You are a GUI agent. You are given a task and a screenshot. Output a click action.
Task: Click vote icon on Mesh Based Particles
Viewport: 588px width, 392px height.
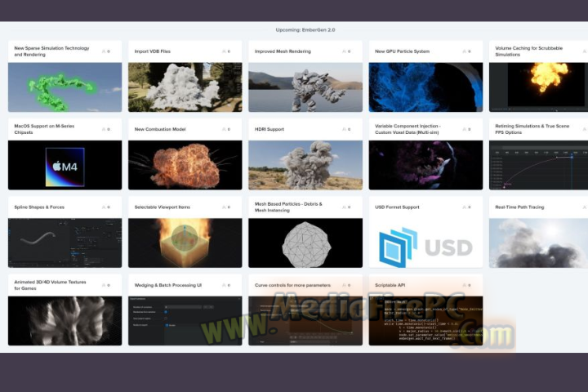tap(345, 207)
